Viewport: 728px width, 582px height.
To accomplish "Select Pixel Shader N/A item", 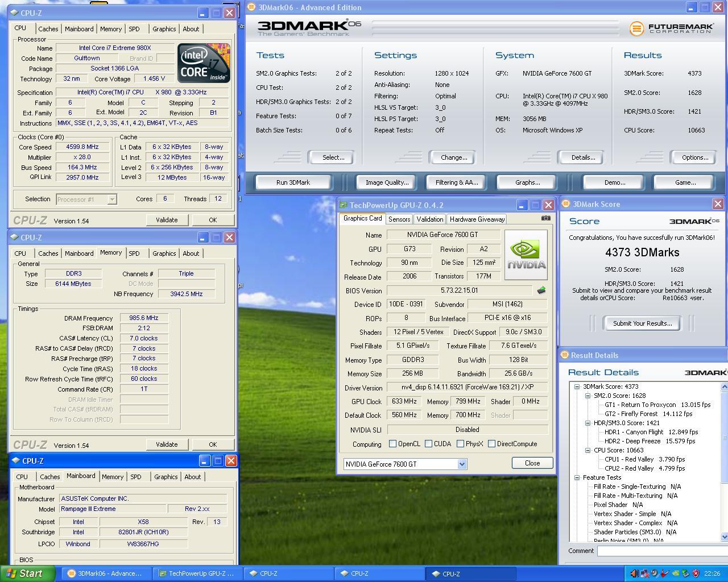I will (x=618, y=505).
